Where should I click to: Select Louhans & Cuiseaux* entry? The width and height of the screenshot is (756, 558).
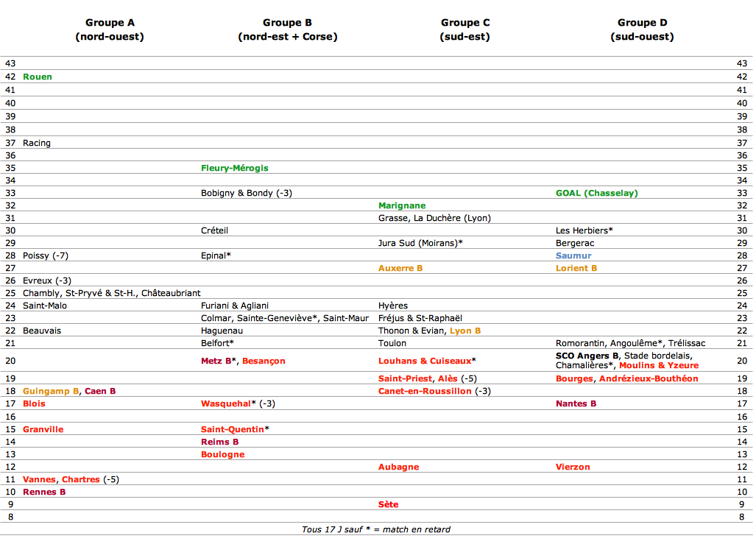[427, 361]
